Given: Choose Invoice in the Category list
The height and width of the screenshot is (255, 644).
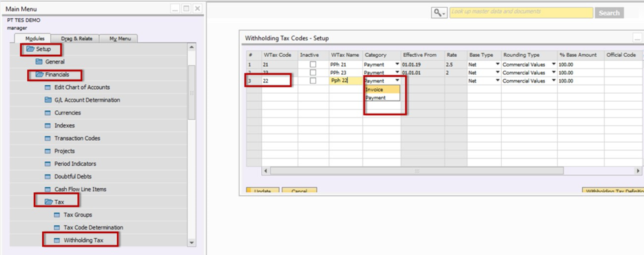Looking at the screenshot, I should [382, 90].
